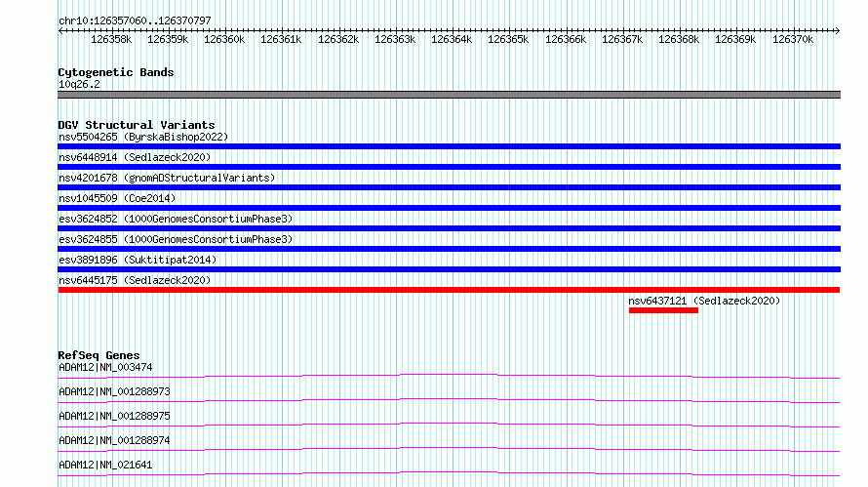Click the short red nsv6437121 variant bar

coord(663,310)
